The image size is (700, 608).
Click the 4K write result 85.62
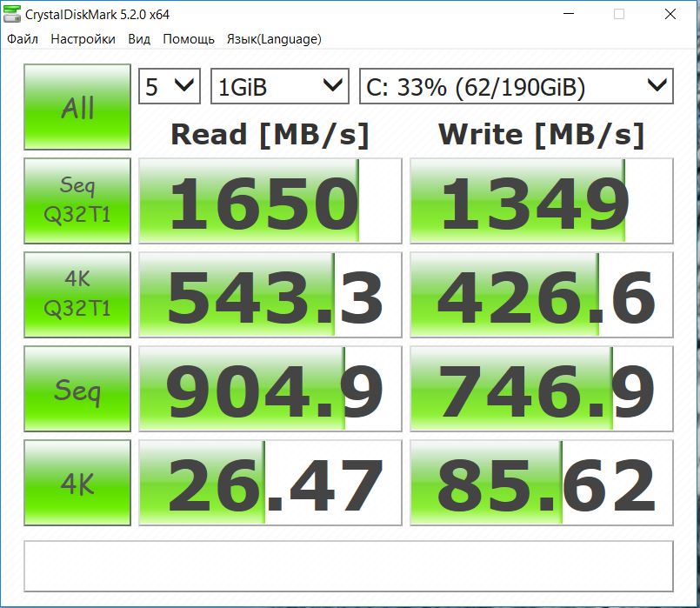coord(542,483)
